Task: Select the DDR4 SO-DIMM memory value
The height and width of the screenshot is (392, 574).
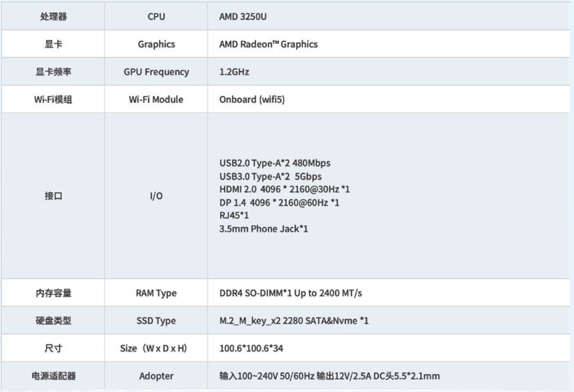Action: [x=291, y=293]
